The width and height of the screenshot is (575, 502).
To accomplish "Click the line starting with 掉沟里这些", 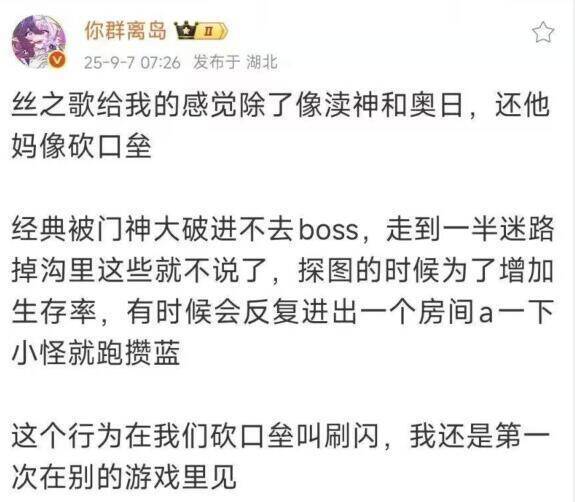I will pos(283,271).
